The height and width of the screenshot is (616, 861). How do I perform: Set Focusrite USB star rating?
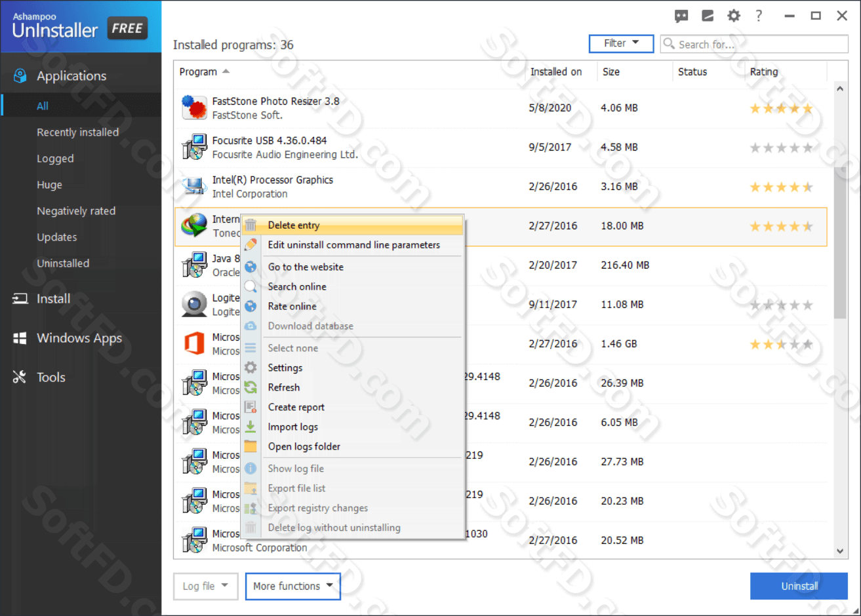781,147
